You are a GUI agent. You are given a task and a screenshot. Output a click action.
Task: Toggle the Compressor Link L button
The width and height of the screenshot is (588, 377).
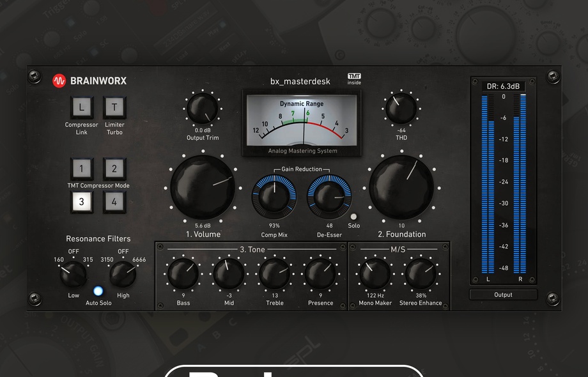82,107
